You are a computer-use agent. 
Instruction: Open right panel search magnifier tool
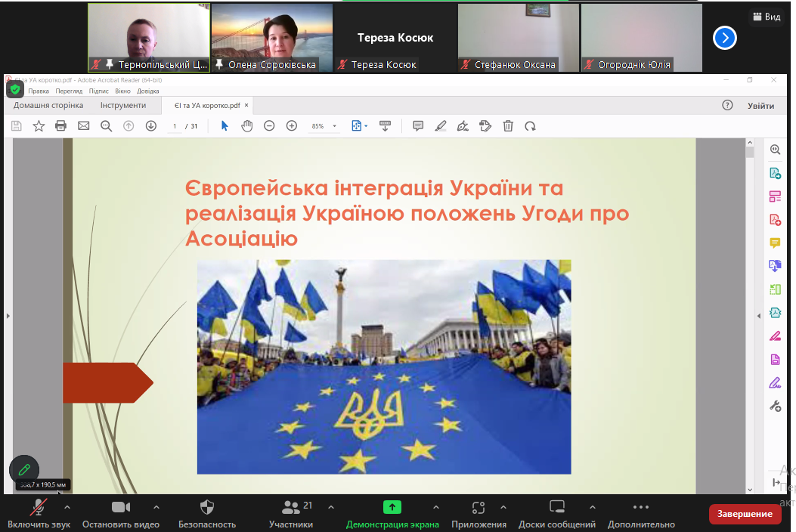click(775, 150)
